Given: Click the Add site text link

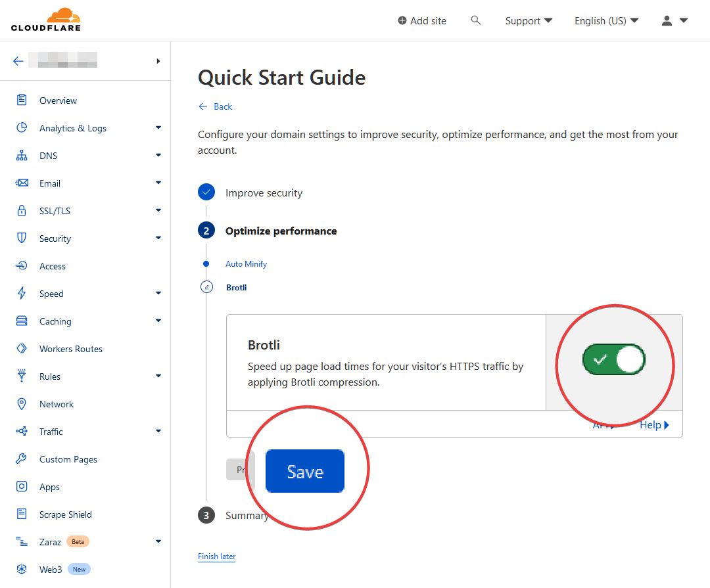Looking at the screenshot, I should [428, 21].
